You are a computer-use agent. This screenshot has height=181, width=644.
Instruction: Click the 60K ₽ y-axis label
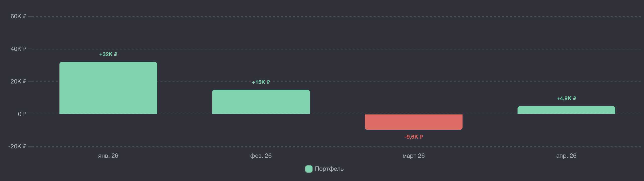coord(18,16)
